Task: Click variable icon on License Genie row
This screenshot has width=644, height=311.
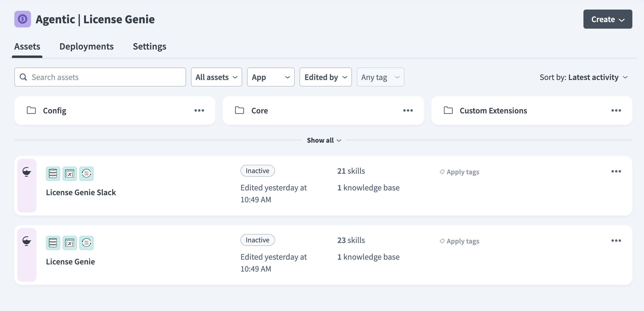Action: 70,243
